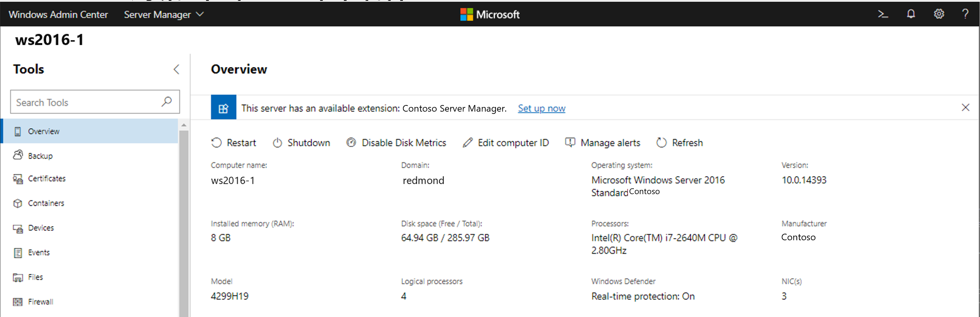
Task: Select Devices in the Tools list
Action: (x=90, y=228)
